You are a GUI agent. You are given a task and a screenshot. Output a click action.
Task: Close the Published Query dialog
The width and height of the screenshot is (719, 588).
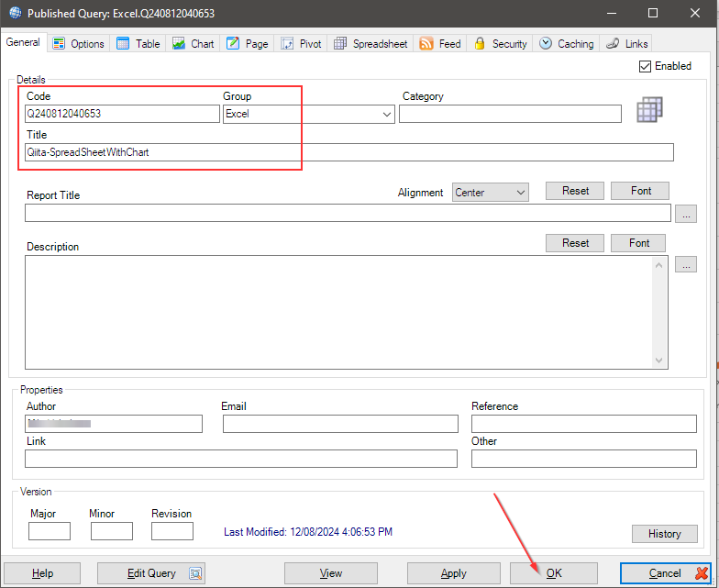(695, 13)
